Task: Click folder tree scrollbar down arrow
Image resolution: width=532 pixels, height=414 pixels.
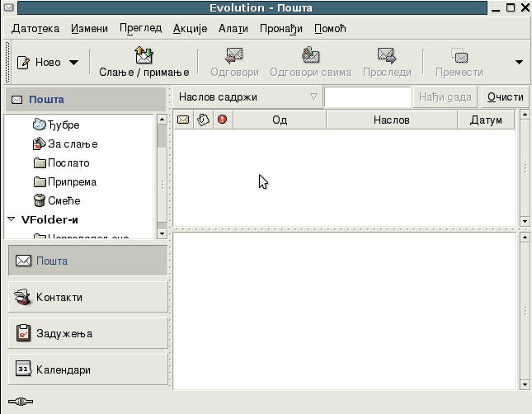Action: pyautogui.click(x=162, y=234)
